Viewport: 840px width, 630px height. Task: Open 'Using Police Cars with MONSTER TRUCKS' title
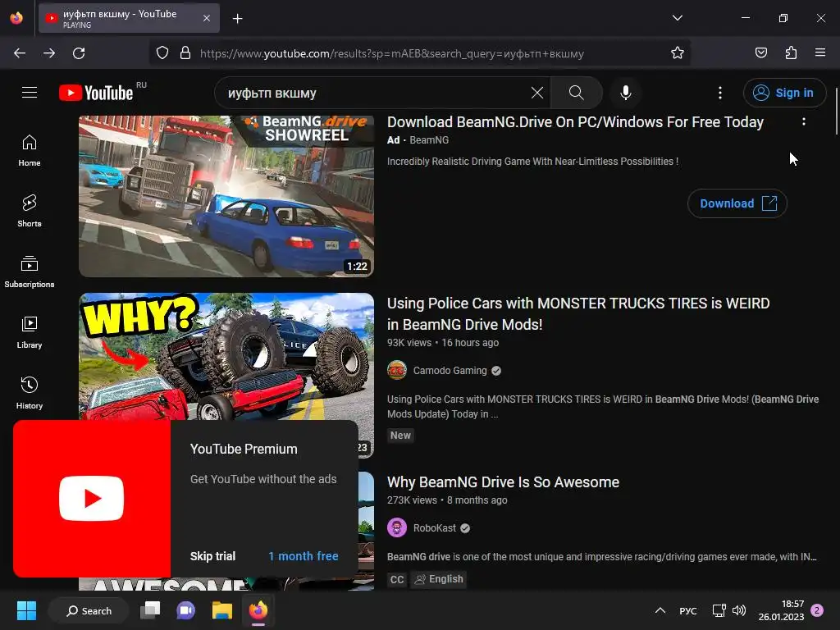(x=578, y=314)
